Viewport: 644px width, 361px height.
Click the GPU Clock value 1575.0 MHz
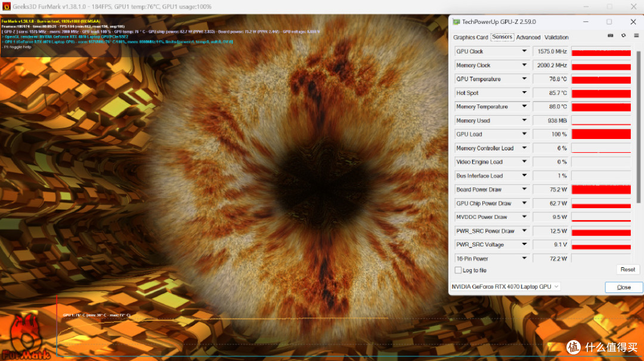[552, 51]
